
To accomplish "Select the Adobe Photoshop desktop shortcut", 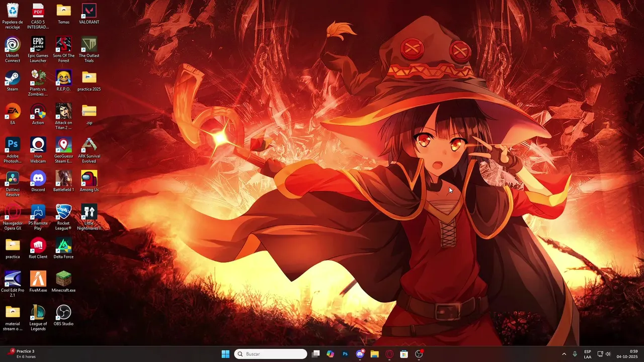I will pos(13,150).
